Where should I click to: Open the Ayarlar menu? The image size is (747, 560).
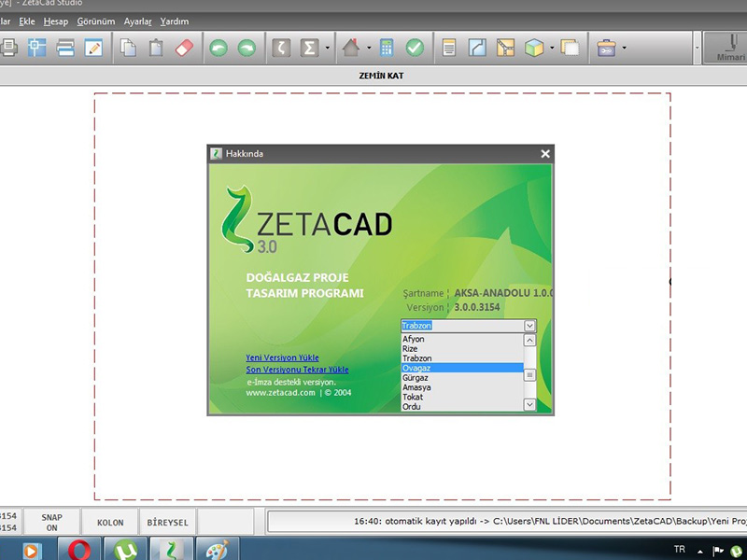[x=137, y=21]
